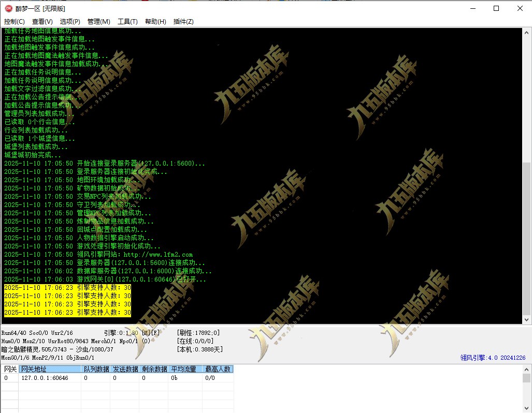Image resolution: width=532 pixels, height=413 pixels.
Task: Click the 管理员列表加载成功 log line
Action: tap(39, 114)
